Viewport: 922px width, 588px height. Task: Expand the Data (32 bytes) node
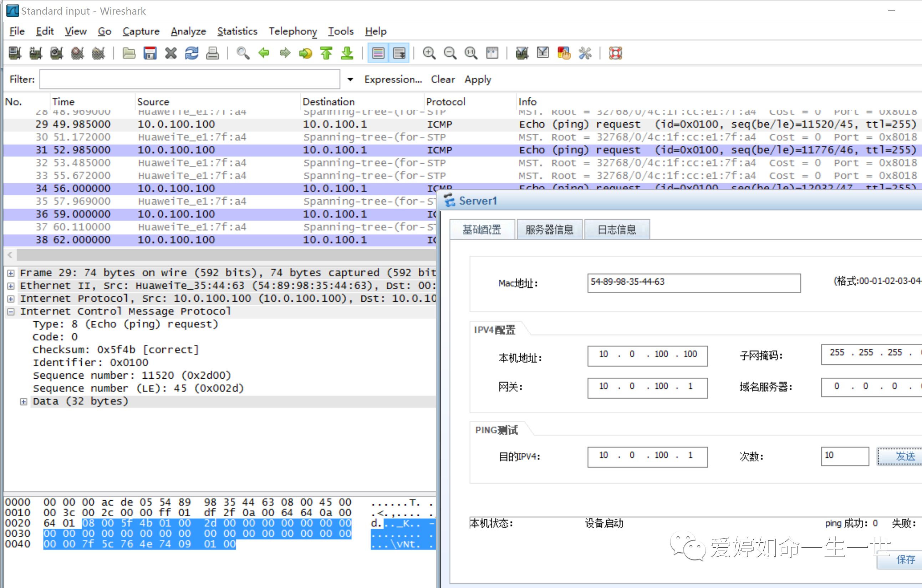click(24, 402)
